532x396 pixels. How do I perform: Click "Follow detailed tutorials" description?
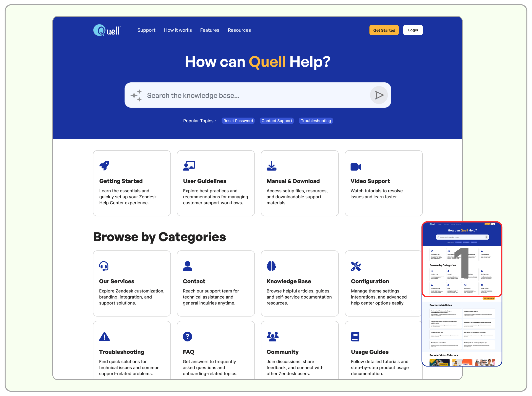tap(380, 367)
